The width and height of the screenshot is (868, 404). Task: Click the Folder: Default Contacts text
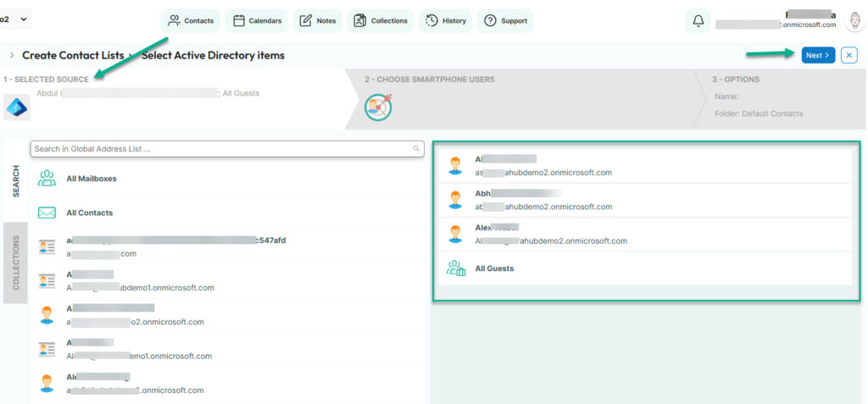pyautogui.click(x=759, y=113)
